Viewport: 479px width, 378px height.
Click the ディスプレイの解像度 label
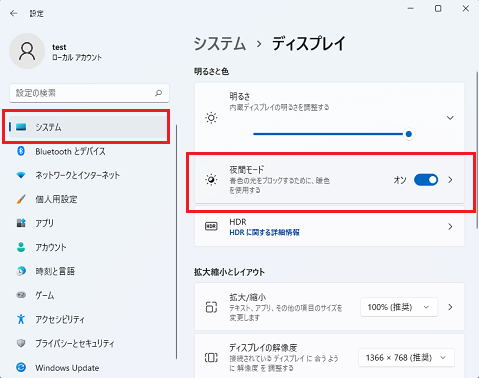pyautogui.click(x=263, y=348)
